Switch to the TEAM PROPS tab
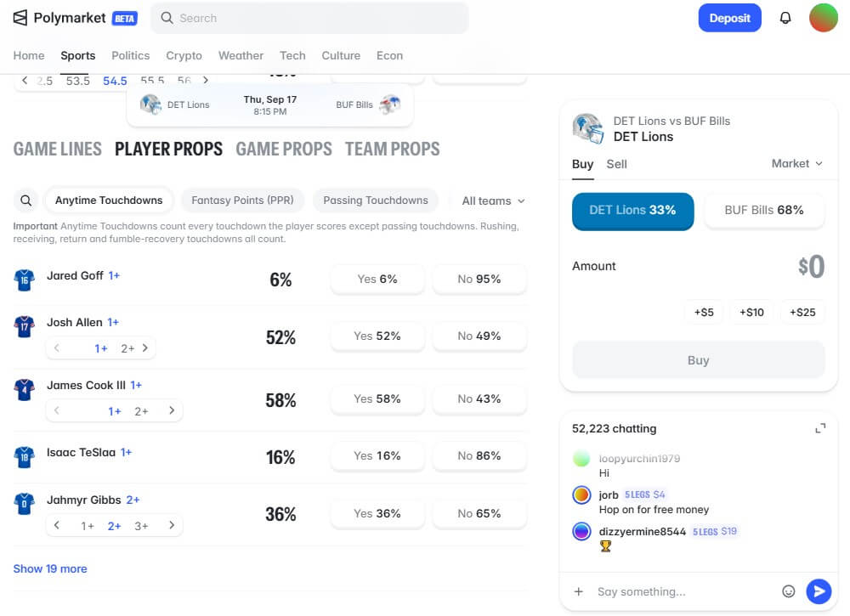This screenshot has height=616, width=850. click(x=393, y=149)
